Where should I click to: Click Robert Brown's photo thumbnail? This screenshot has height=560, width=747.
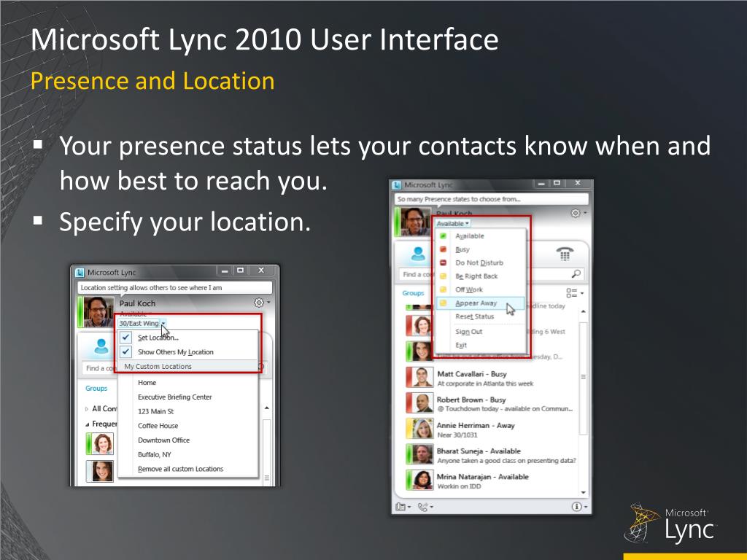coord(422,403)
